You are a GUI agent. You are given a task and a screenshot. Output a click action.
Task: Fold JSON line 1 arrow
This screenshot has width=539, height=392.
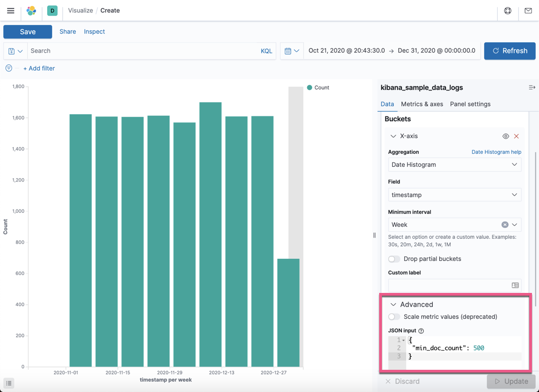(404, 340)
